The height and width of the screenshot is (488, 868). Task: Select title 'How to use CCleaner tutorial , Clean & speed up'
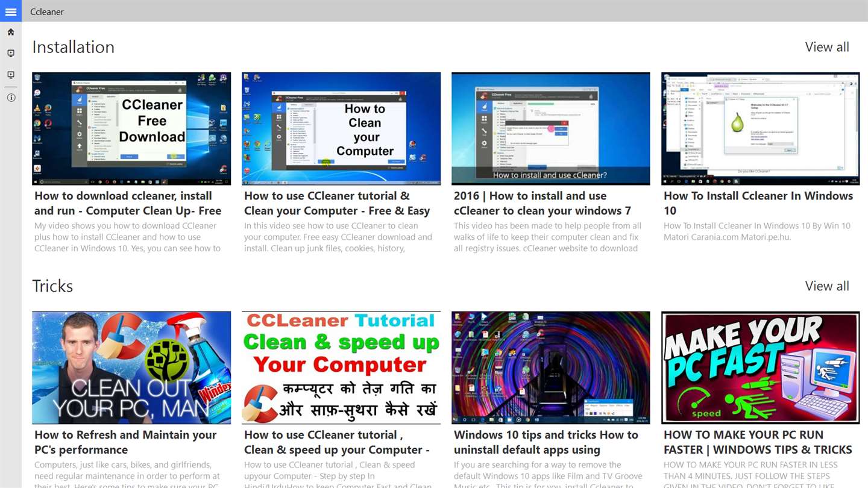click(x=337, y=442)
